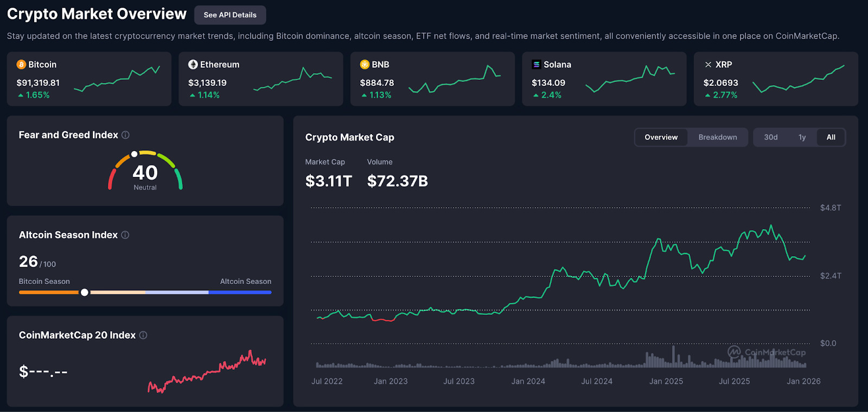Open Fear and Greed Index info icon
Viewport: 868px width, 412px height.
point(125,135)
